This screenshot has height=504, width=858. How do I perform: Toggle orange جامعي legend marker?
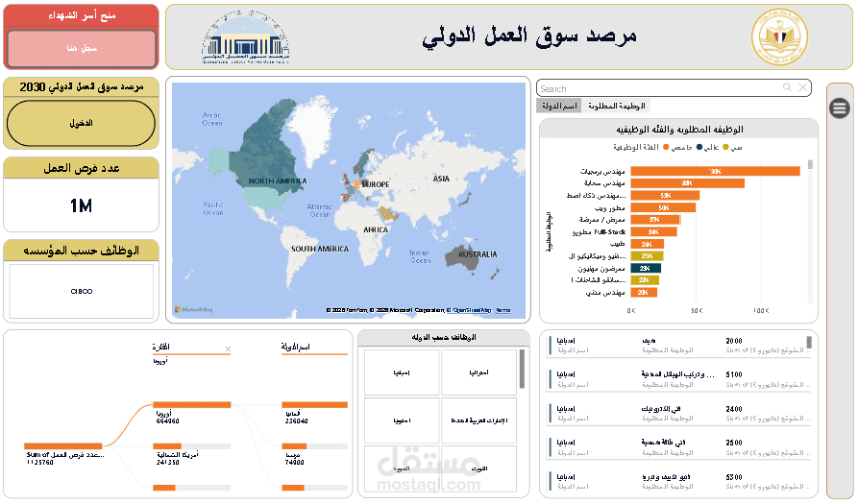tap(666, 147)
